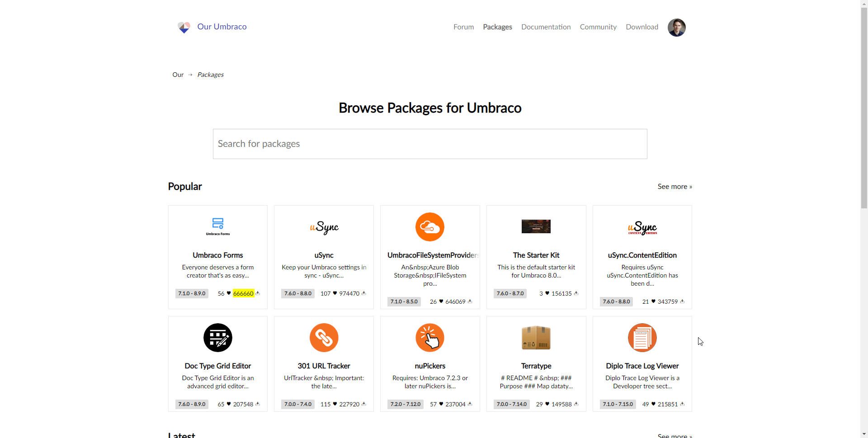Screen dimensions: 868x438
Task: Click the heart icon on Umbraco Forms card
Action: (x=228, y=293)
